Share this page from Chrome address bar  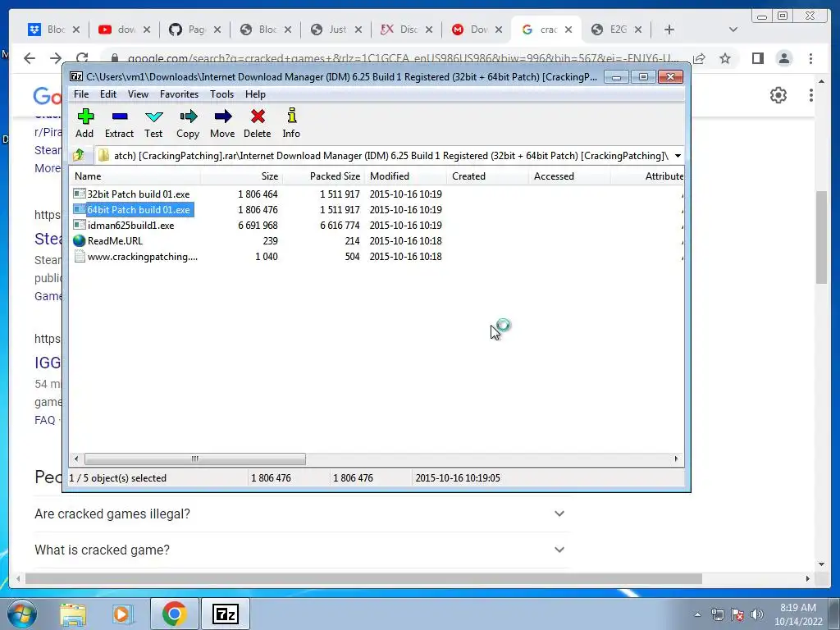[x=699, y=58]
